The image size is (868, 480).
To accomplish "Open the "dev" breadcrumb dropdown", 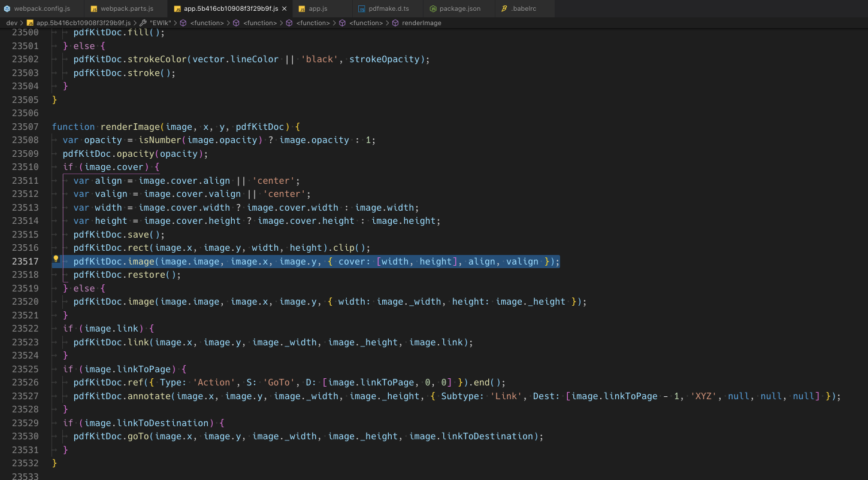I will coord(11,23).
